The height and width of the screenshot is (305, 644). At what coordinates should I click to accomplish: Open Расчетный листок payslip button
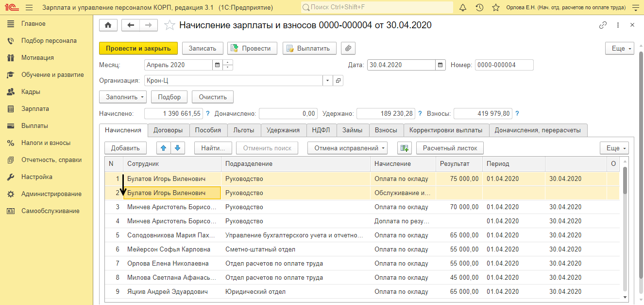click(450, 148)
